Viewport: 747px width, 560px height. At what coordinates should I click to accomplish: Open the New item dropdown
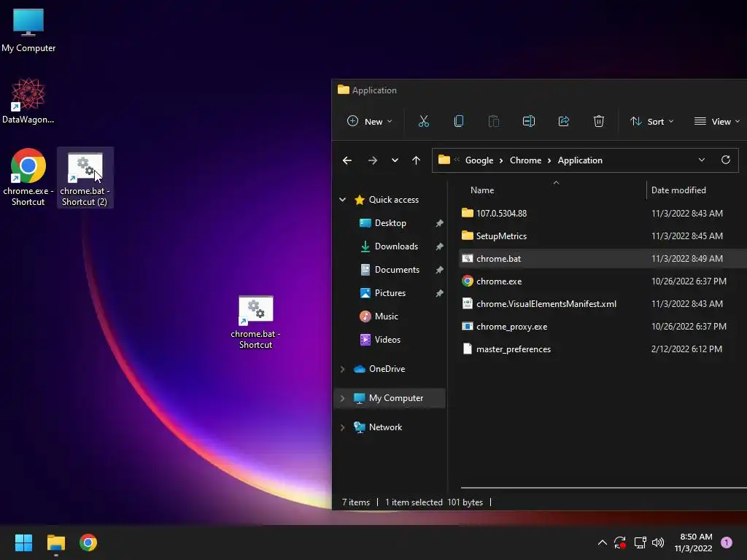[370, 122]
